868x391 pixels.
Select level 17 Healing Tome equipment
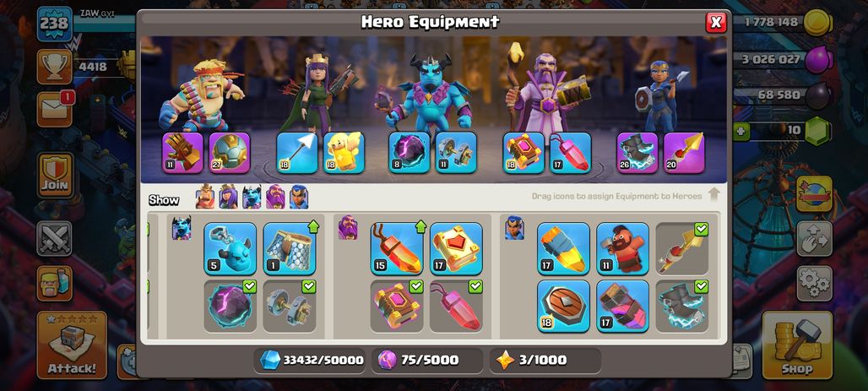pyautogui.click(x=456, y=248)
